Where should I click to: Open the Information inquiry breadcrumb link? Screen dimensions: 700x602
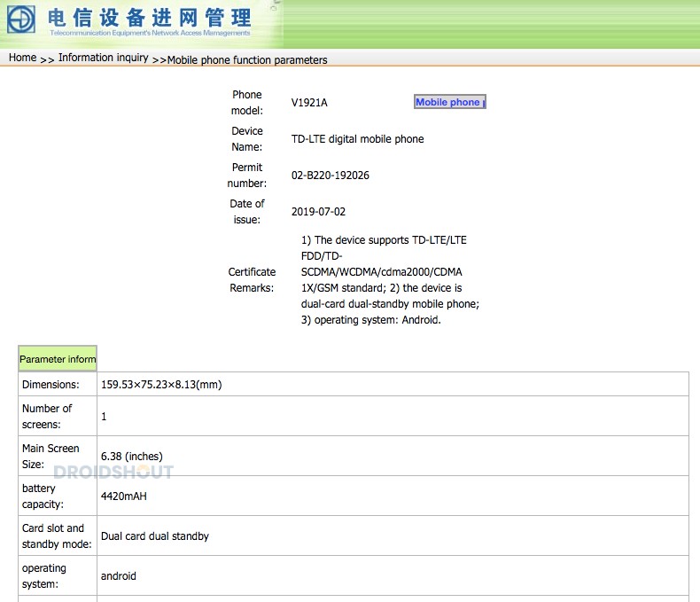tap(103, 59)
